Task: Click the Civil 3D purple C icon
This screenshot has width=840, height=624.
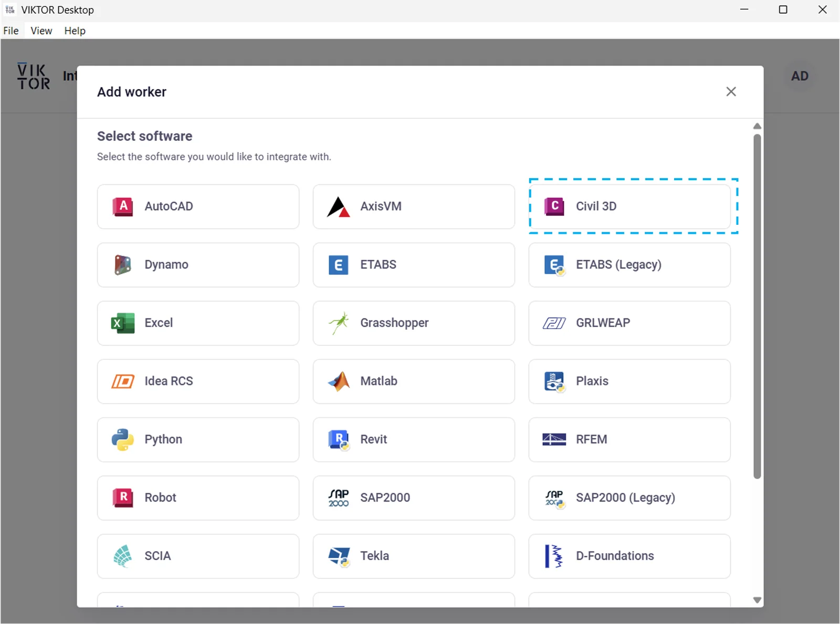Action: tap(554, 206)
